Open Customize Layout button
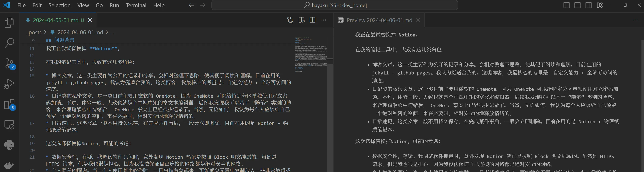This screenshot has width=644, height=172. 600,5
